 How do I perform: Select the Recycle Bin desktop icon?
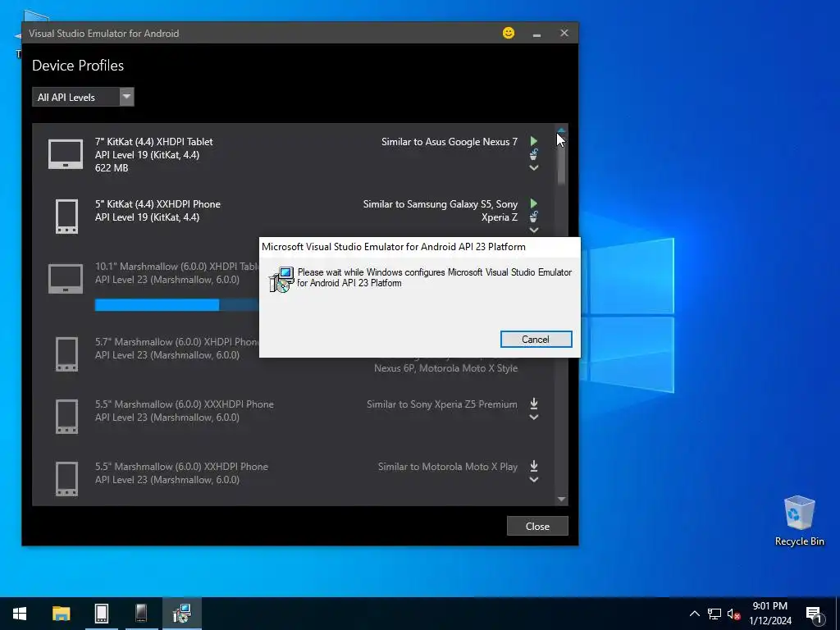[x=799, y=521]
